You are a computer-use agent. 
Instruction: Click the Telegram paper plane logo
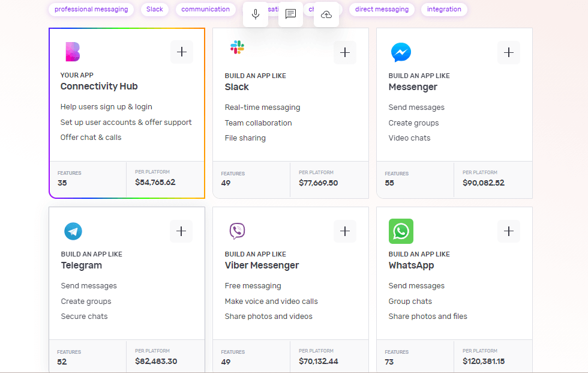(73, 231)
